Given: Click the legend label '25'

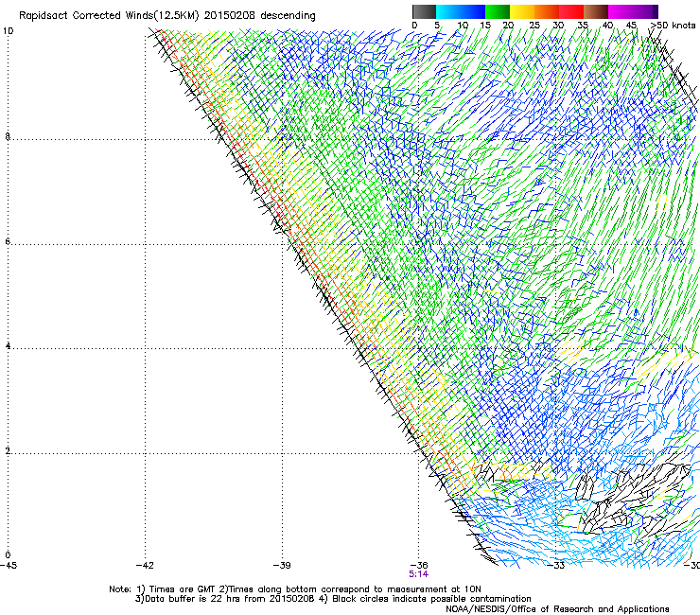Looking at the screenshot, I should tap(534, 26).
